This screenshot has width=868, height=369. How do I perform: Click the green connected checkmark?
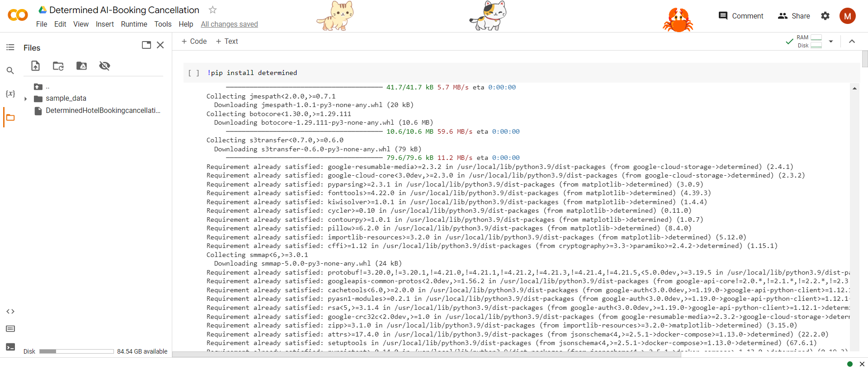click(789, 42)
